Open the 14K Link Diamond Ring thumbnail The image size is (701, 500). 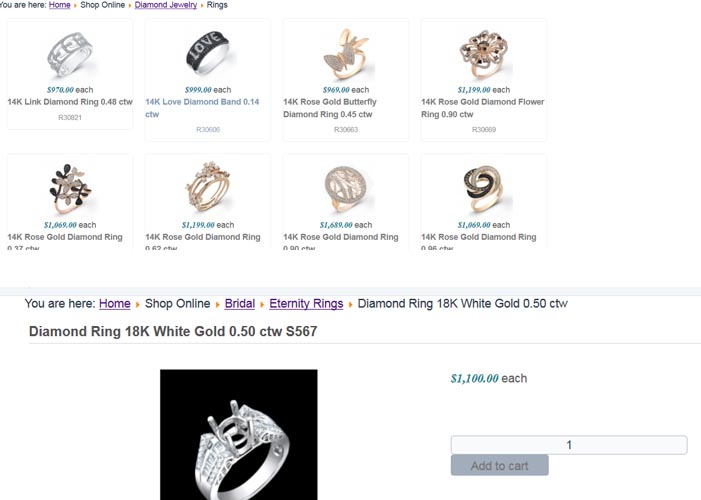pyautogui.click(x=70, y=54)
